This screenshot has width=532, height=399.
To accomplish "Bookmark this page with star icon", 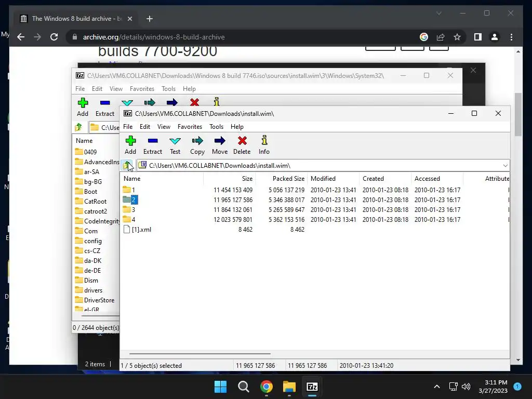I will click(x=457, y=37).
